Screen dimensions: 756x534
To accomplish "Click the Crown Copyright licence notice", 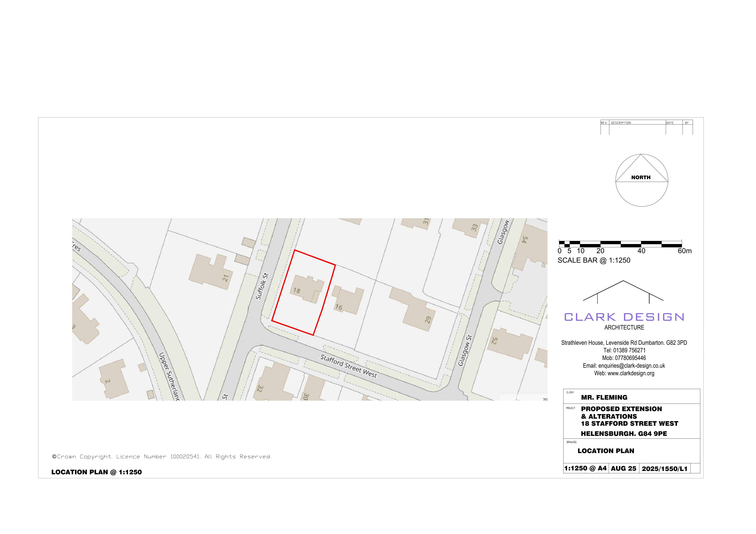I will (162, 457).
